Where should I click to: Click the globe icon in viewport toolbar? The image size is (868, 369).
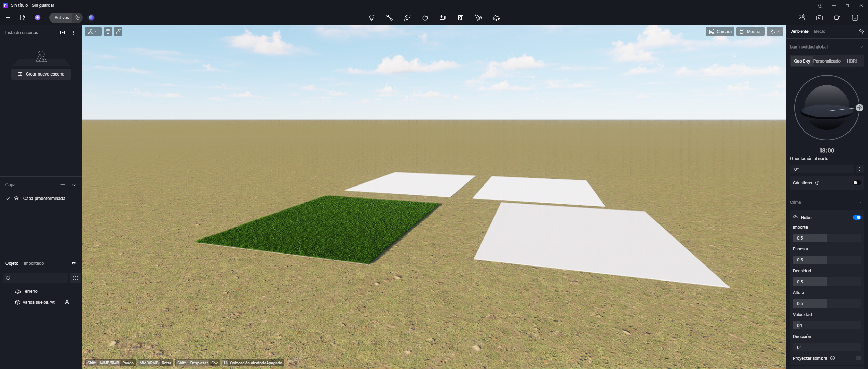pos(108,31)
